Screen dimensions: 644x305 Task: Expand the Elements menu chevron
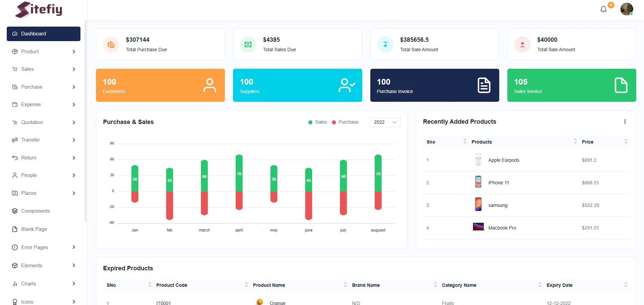pyautogui.click(x=74, y=266)
